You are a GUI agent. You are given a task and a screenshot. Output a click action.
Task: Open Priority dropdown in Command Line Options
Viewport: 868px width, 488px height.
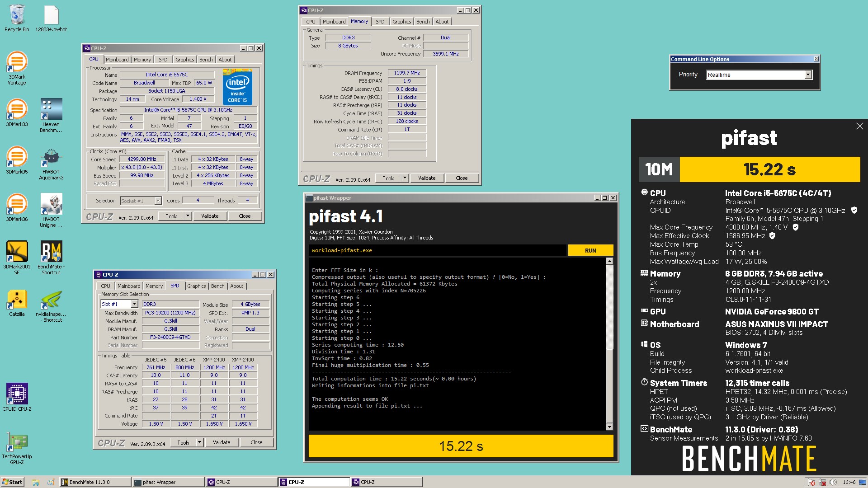(808, 75)
